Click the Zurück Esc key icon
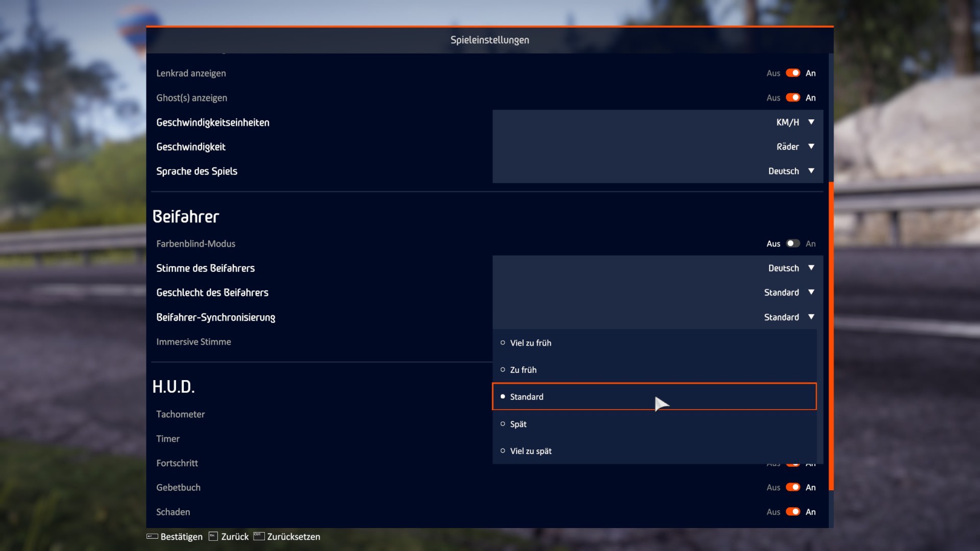980x551 pixels. 213,536
